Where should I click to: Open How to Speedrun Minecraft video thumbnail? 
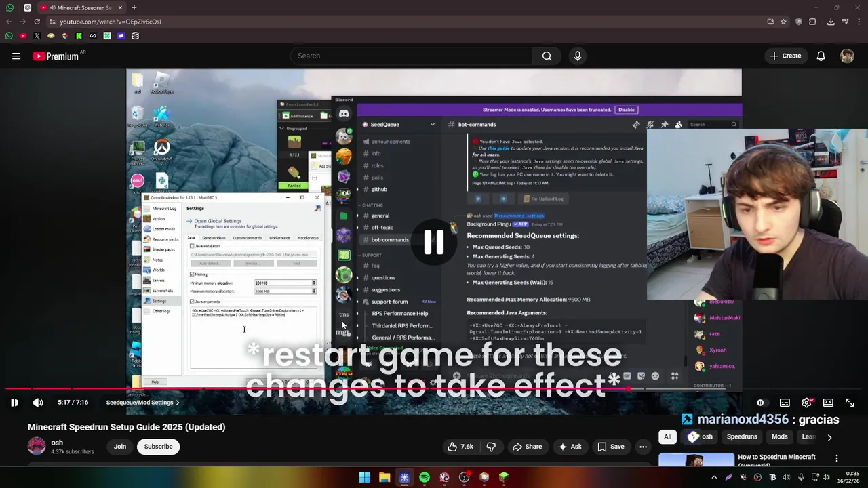tap(696, 460)
